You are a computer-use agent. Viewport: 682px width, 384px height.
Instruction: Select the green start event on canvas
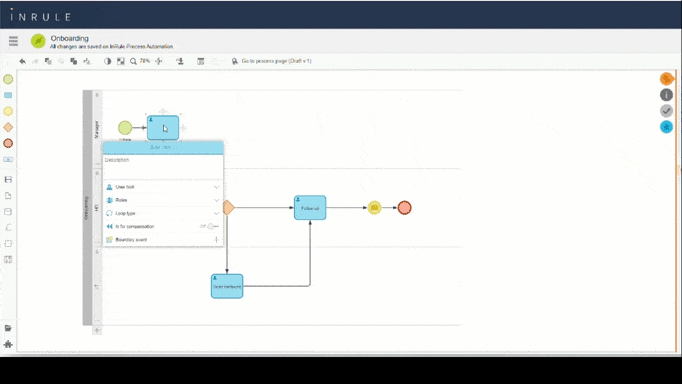tap(125, 128)
